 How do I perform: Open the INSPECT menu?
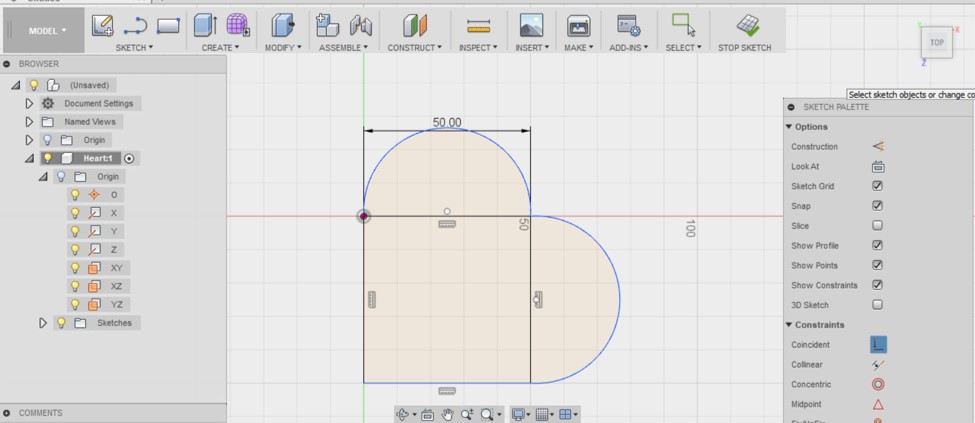point(478,47)
